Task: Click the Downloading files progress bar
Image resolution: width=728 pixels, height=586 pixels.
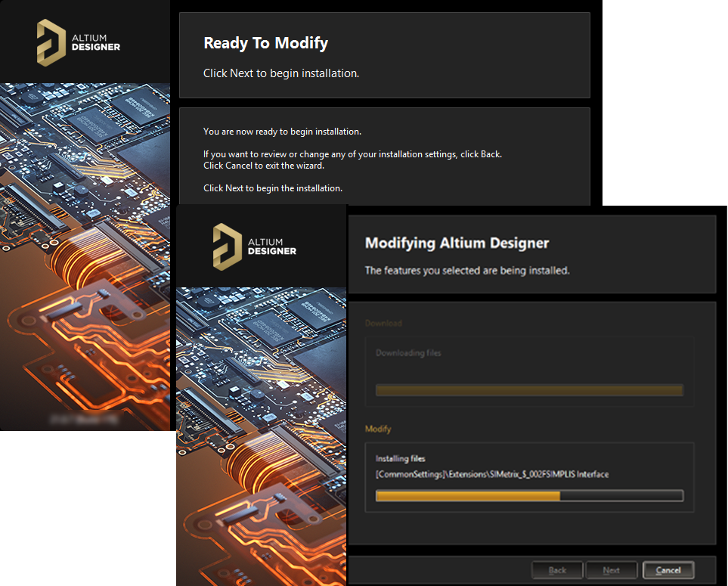Action: (x=529, y=390)
